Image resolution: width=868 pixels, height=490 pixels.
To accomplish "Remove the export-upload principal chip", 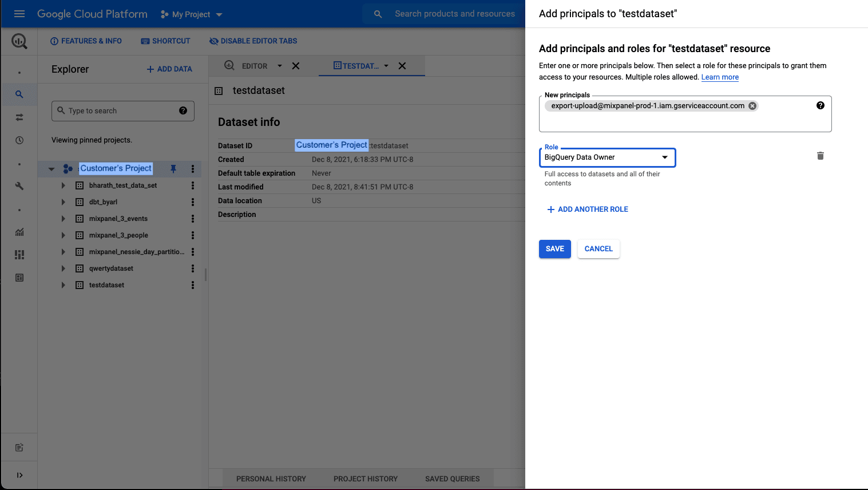I will pos(752,105).
